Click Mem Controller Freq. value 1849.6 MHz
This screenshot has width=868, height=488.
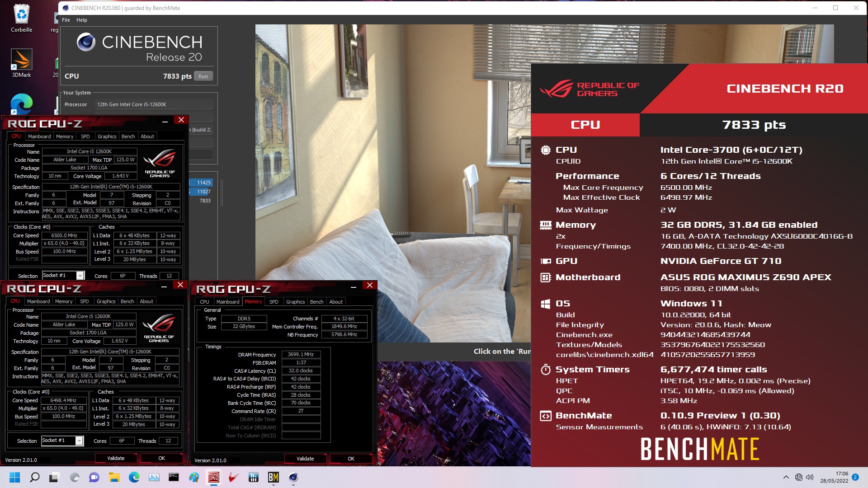tap(344, 326)
